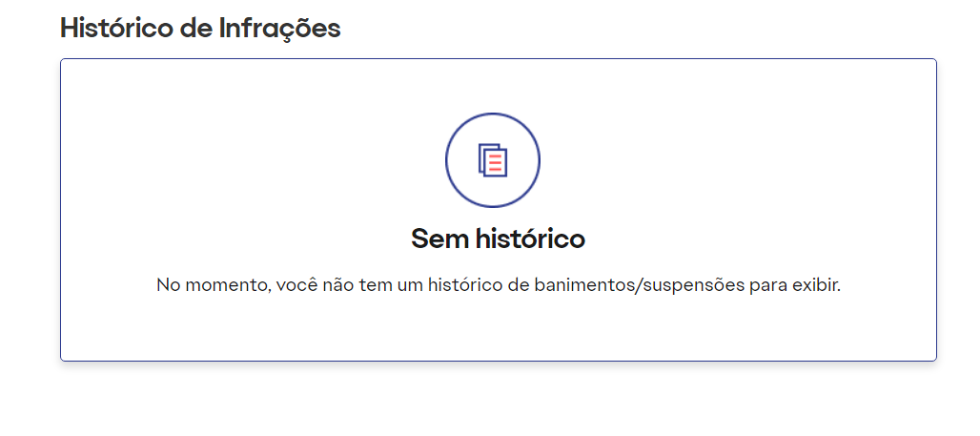The width and height of the screenshot is (980, 436).
Task: Click the red lines on the document icon
Action: tap(496, 163)
